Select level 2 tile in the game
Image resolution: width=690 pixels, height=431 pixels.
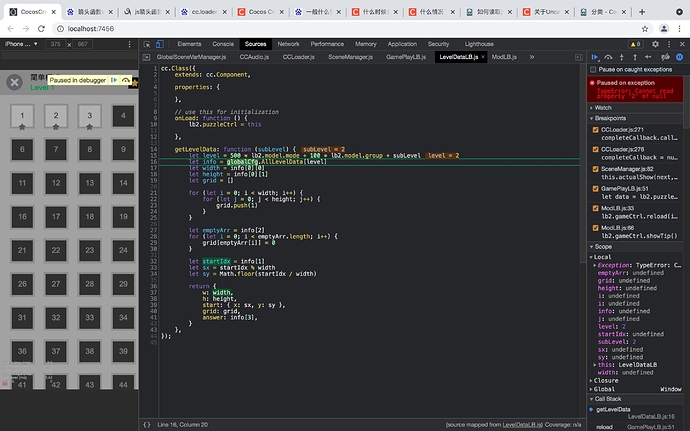pyautogui.click(x=56, y=116)
